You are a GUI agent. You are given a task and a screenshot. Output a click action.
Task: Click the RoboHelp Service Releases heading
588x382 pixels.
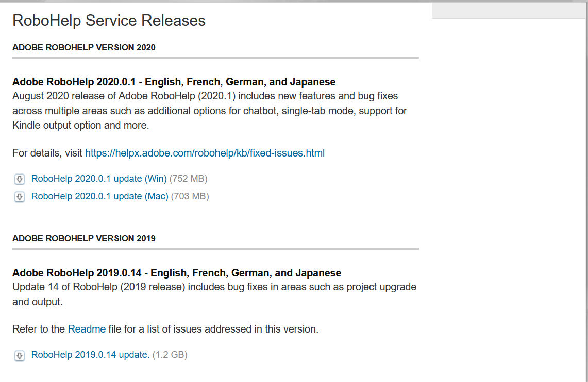point(109,21)
